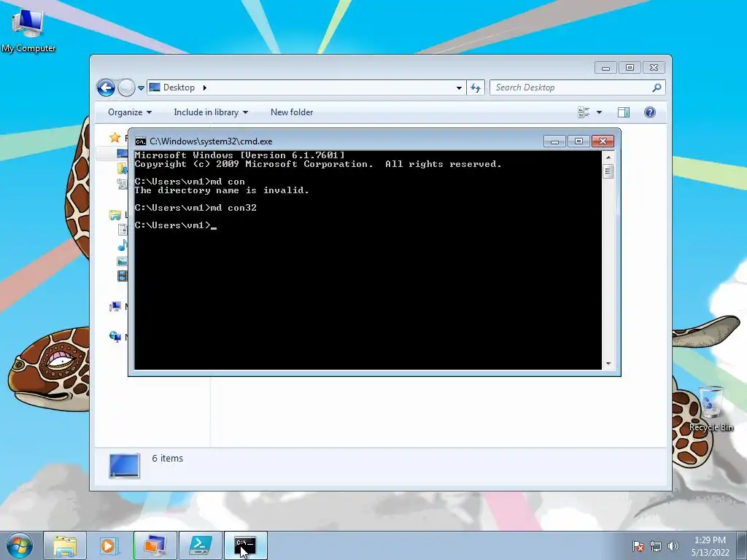The image size is (747, 560).
Task: Select Pictures library icon in sidebar
Action: pos(122,261)
